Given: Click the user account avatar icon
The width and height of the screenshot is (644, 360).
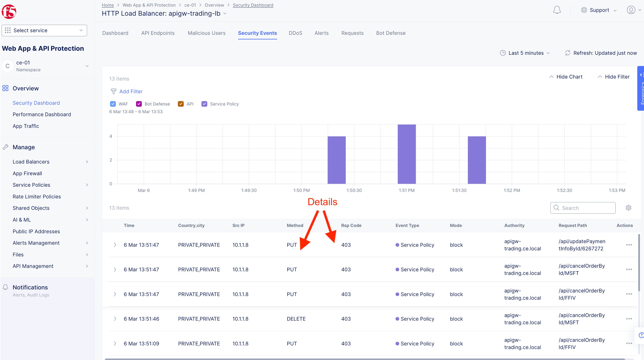Looking at the screenshot, I should click(x=631, y=10).
